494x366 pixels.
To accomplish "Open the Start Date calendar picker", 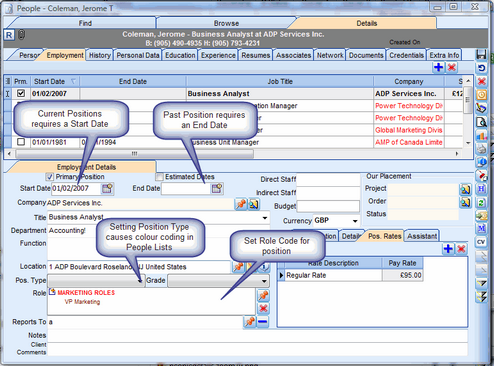I will pyautogui.click(x=107, y=188).
